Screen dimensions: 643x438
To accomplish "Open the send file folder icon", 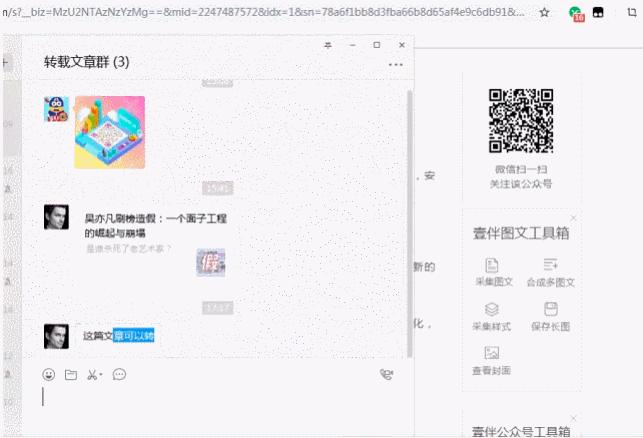I will pyautogui.click(x=71, y=374).
